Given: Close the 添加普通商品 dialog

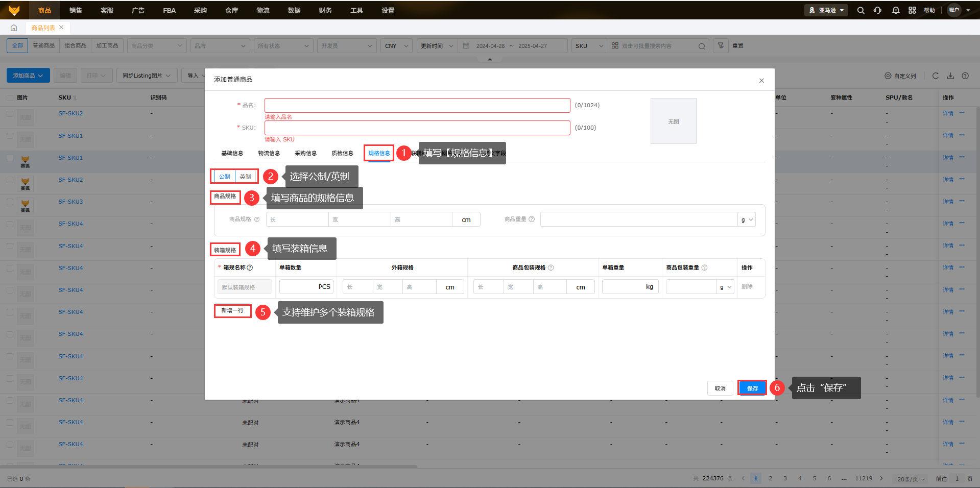Looking at the screenshot, I should (x=761, y=80).
